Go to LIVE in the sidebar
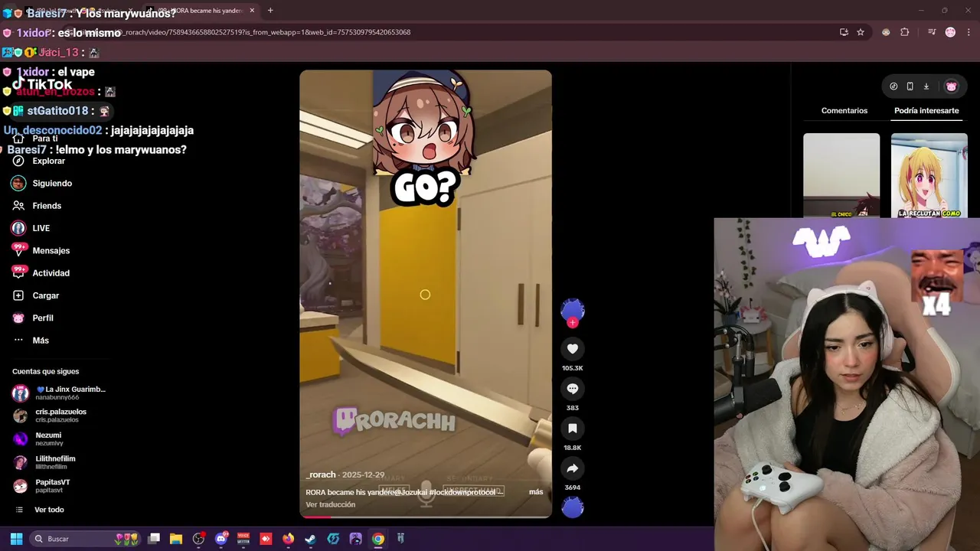This screenshot has width=980, height=551. (41, 228)
